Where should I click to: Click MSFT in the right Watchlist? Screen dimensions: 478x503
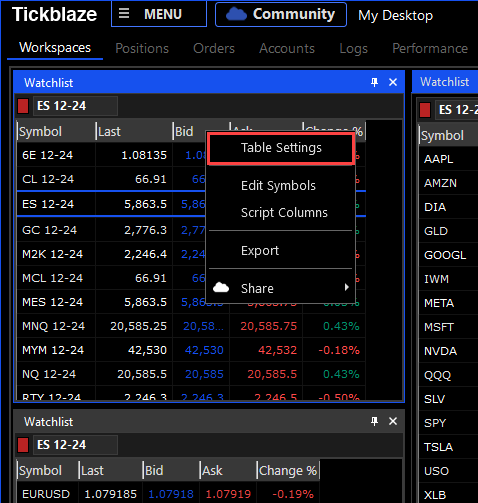(439, 327)
